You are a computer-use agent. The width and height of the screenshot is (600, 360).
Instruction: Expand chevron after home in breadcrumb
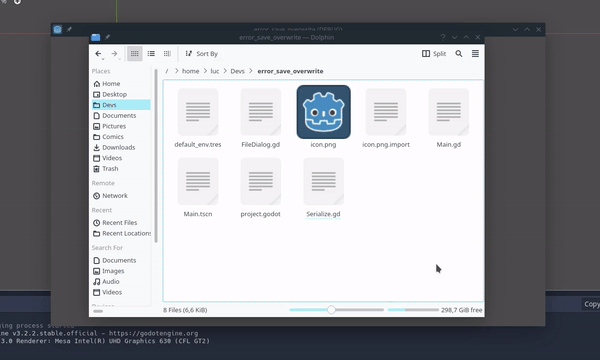click(x=205, y=71)
